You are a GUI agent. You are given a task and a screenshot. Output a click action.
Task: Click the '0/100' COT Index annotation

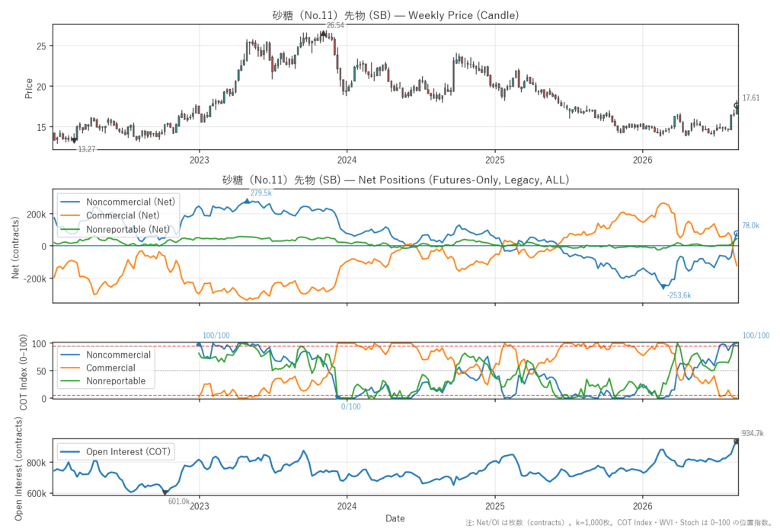(350, 406)
